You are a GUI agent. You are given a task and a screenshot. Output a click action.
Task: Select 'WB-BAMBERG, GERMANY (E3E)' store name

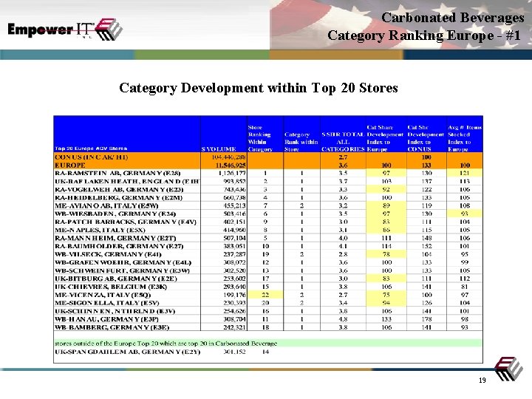(112, 327)
